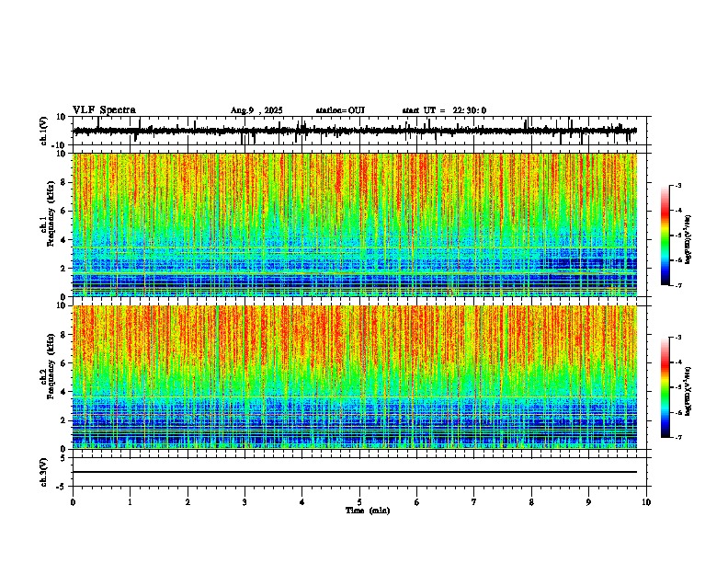Click the '-3' label on ch.1 color bar
728x563 pixels.
coord(678,185)
